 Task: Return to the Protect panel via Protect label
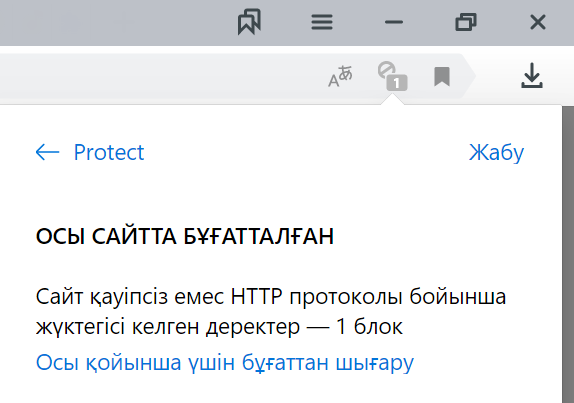[x=109, y=152]
